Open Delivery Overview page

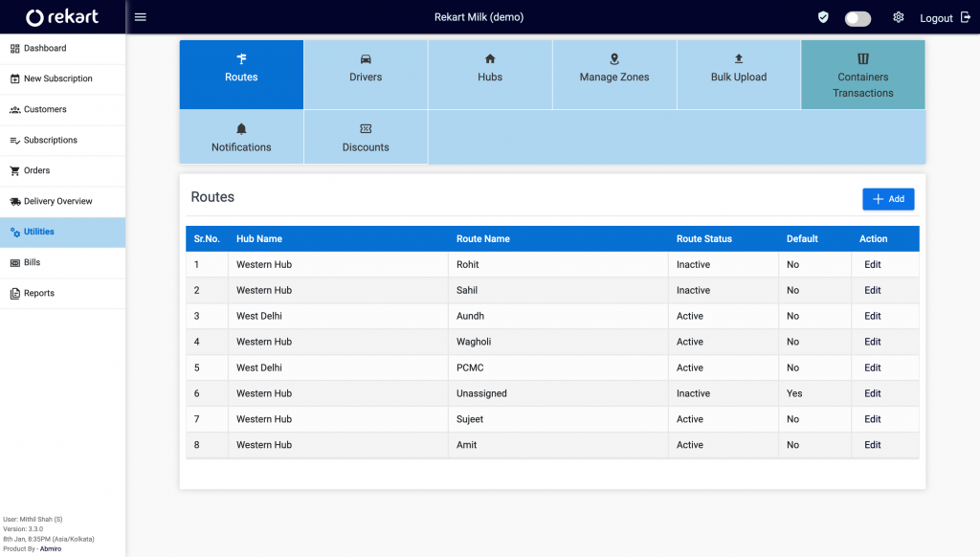[x=62, y=201]
